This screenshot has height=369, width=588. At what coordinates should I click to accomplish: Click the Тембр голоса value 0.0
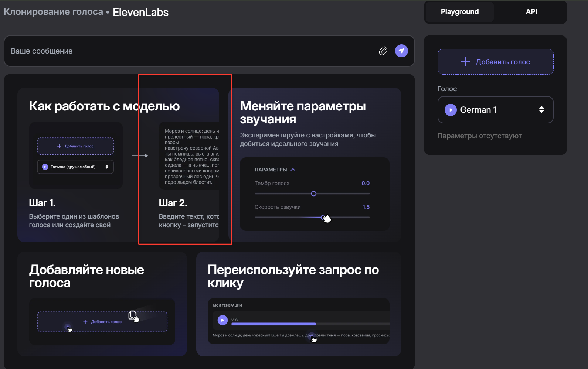pyautogui.click(x=366, y=183)
